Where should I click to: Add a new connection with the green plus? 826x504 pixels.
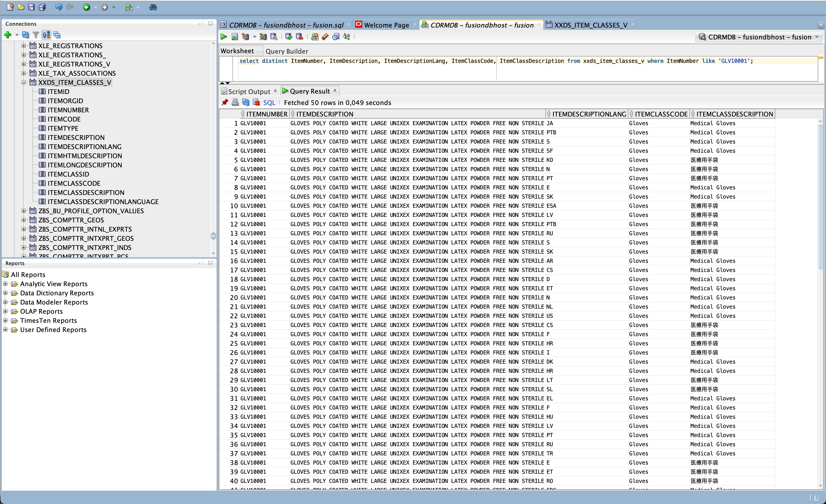click(8, 35)
